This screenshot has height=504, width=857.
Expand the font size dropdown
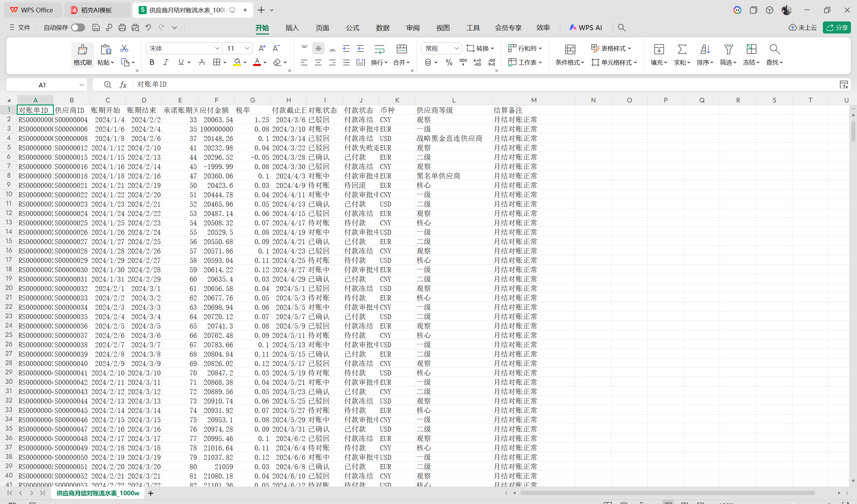coord(247,48)
